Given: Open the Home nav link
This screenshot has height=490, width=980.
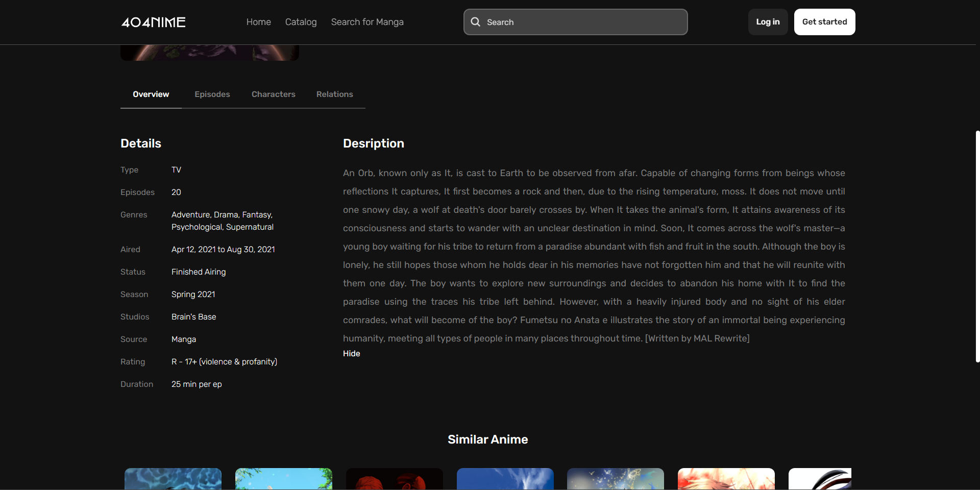Looking at the screenshot, I should [258, 22].
